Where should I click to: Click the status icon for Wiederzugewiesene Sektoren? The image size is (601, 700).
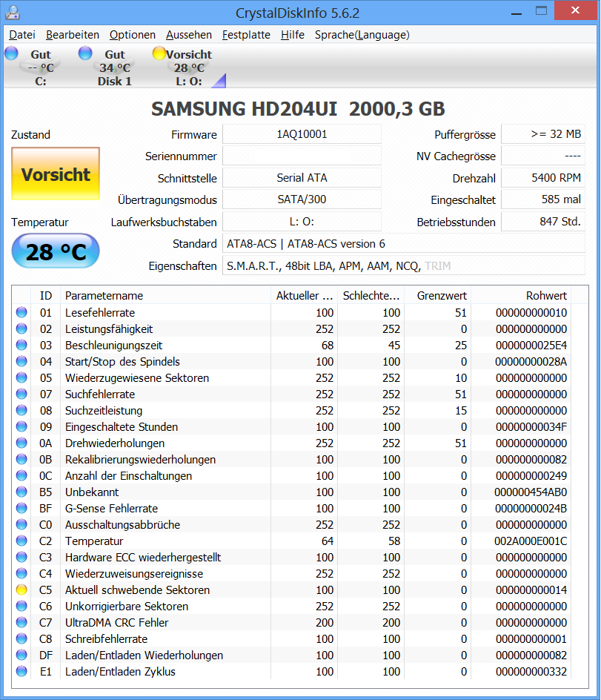[x=21, y=377]
